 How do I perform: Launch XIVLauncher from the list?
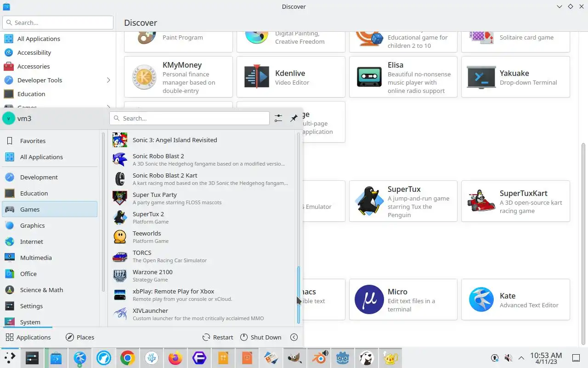pyautogui.click(x=202, y=314)
